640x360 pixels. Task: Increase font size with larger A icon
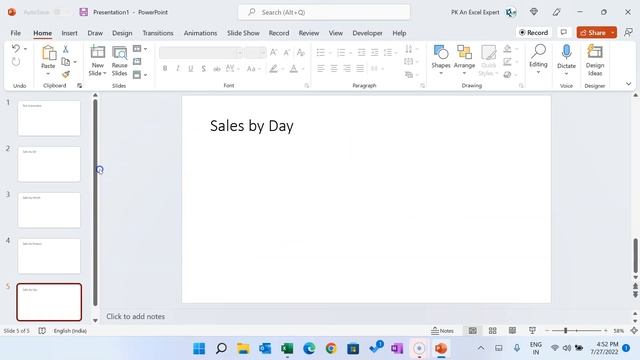(273, 52)
